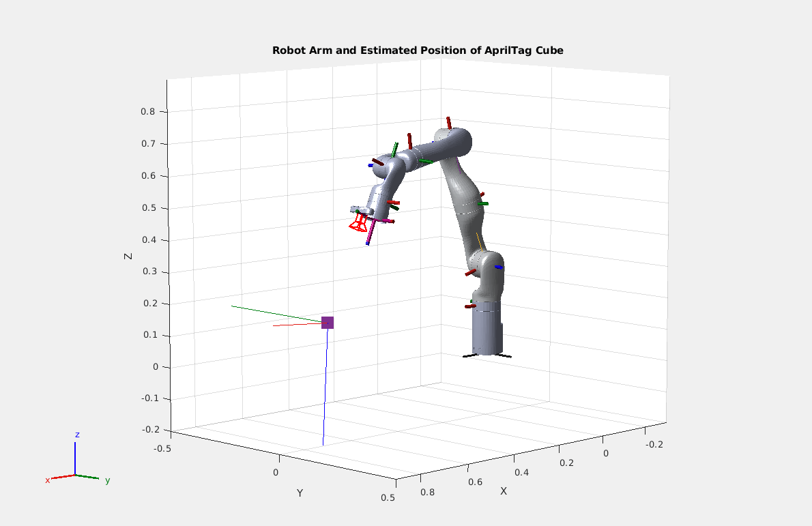The width and height of the screenshot is (812, 526).
Task: Click the green line extending from the cube
Action: (273, 314)
